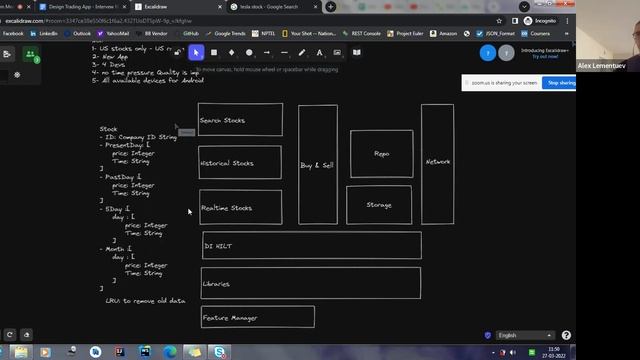Select the Buy & Sell box
Viewport: 640px width, 360px height.
pos(318,164)
